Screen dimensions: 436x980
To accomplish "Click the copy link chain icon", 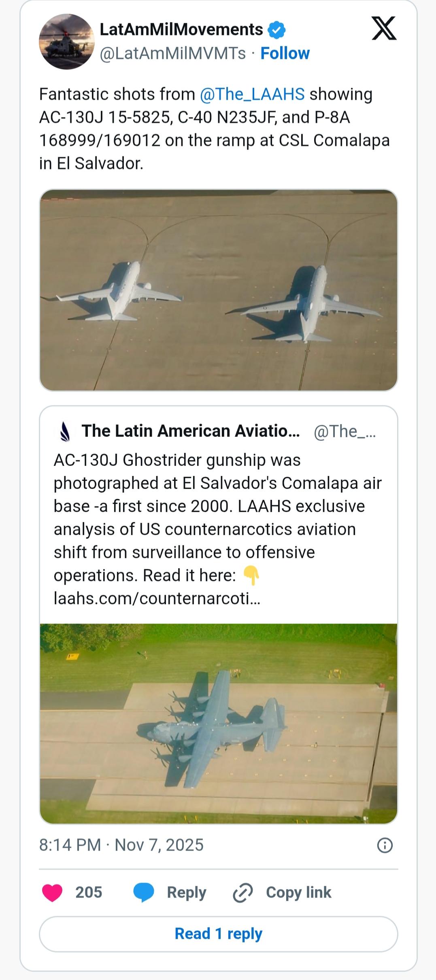I will [x=243, y=892].
